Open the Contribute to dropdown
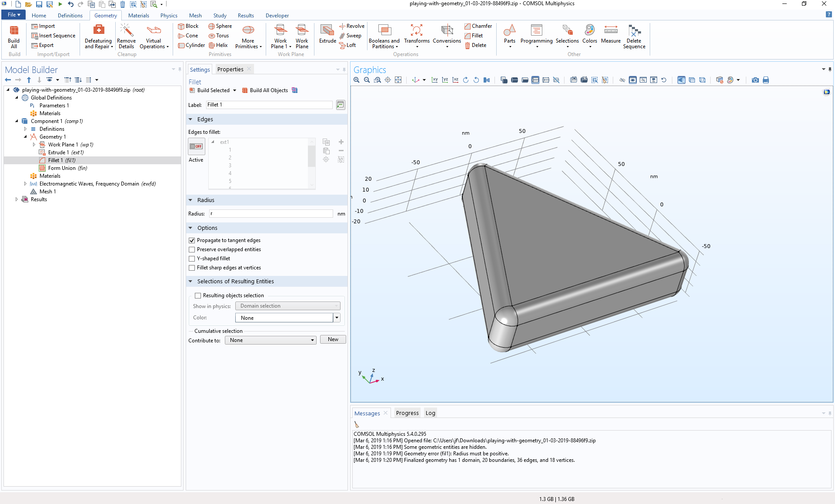Viewport: 835px width, 504px height. point(271,340)
